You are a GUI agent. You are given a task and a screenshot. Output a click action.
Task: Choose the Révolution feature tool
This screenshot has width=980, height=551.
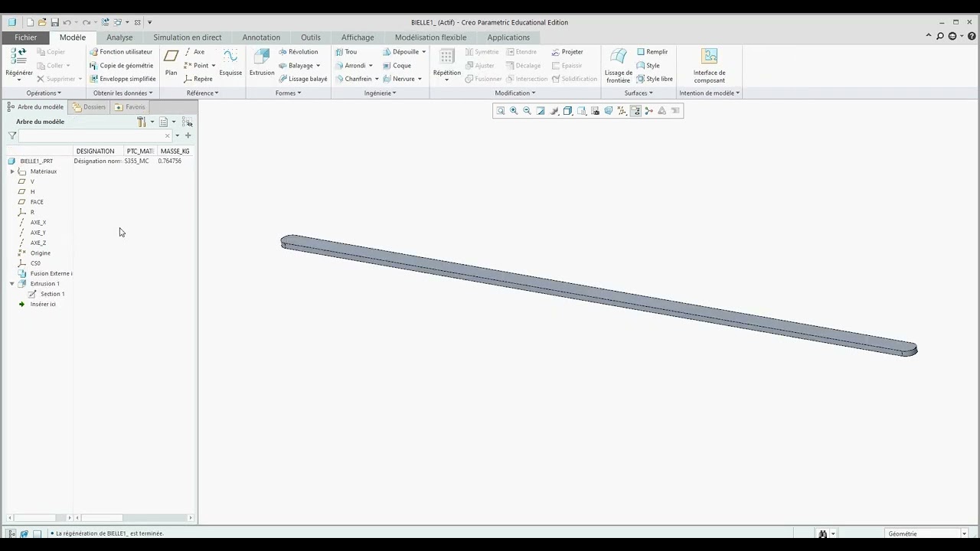pyautogui.click(x=298, y=52)
